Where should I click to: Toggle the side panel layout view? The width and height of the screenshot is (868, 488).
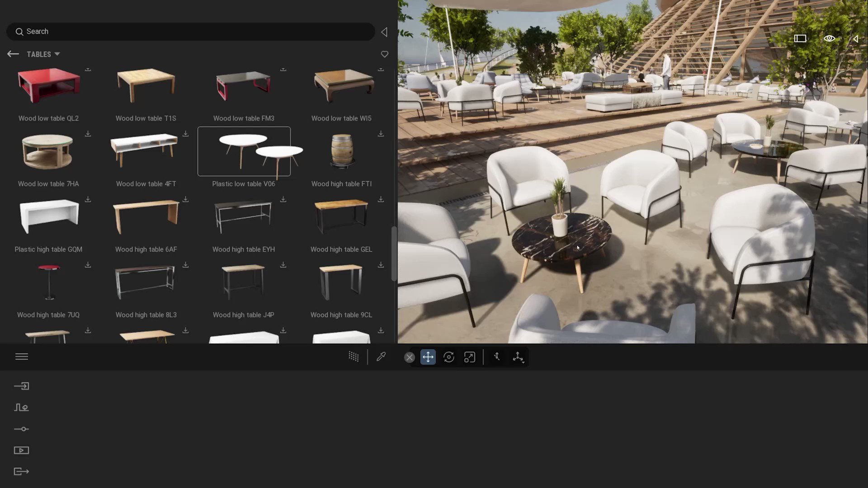(799, 38)
